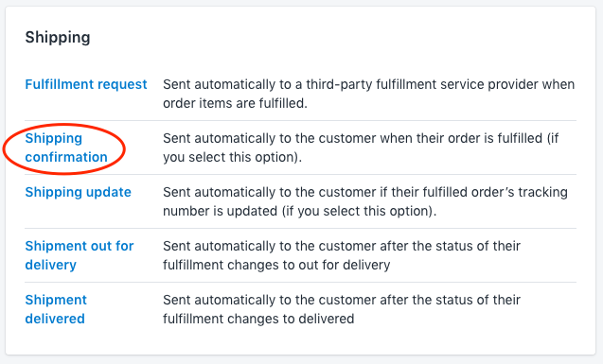Click the word 'delivered' in the blue link
This screenshot has width=603, height=364.
(x=55, y=319)
